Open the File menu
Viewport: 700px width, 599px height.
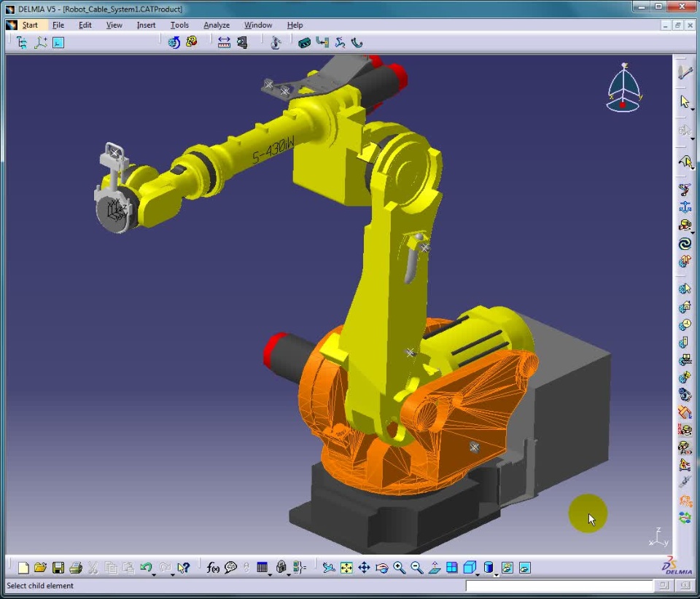(x=58, y=25)
